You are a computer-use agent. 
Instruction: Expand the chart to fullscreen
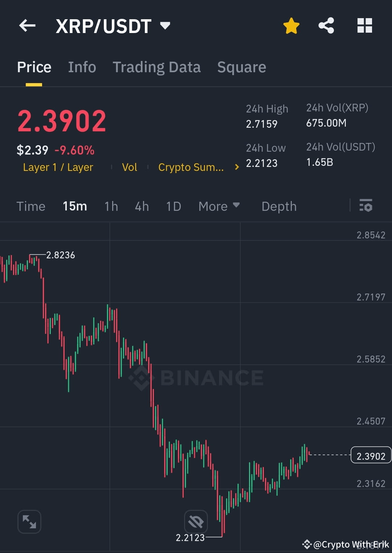[29, 521]
